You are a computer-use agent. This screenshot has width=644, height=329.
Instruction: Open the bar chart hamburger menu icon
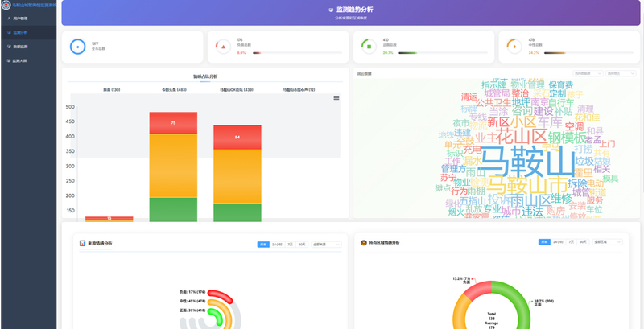coord(336,97)
